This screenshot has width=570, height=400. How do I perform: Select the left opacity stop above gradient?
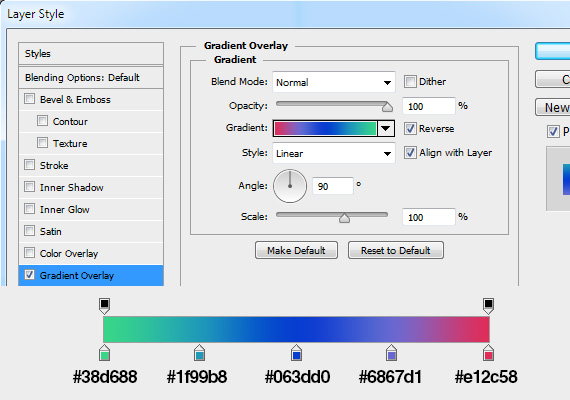[104, 306]
